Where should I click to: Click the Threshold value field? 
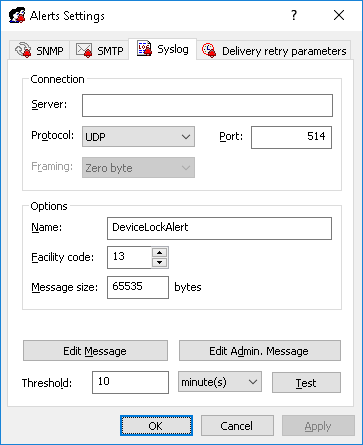(x=130, y=382)
